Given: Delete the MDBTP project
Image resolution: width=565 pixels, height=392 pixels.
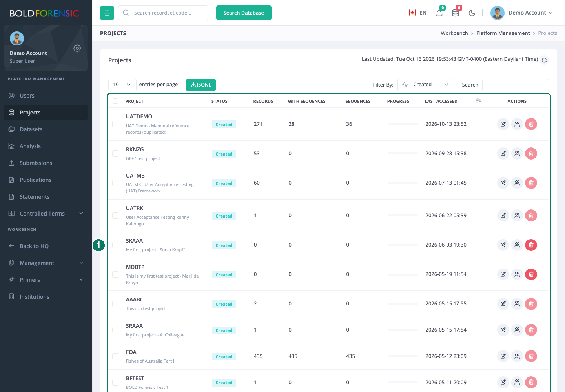Looking at the screenshot, I should point(531,274).
